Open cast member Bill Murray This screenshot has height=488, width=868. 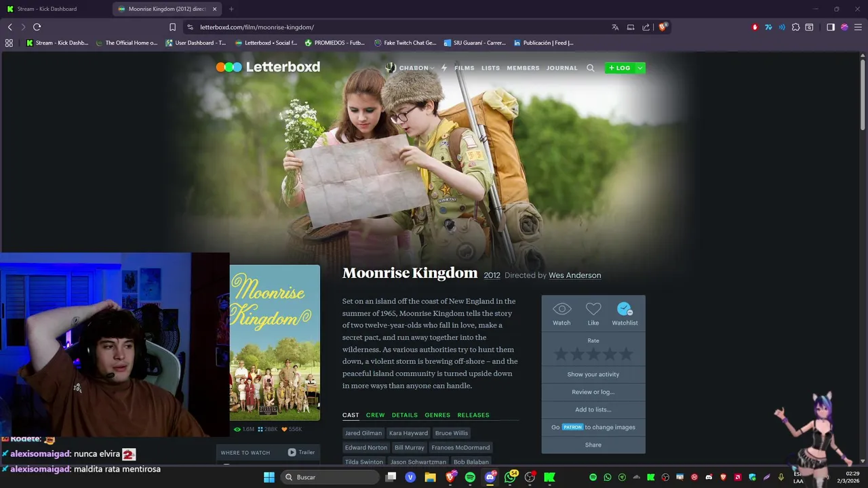[x=410, y=447]
